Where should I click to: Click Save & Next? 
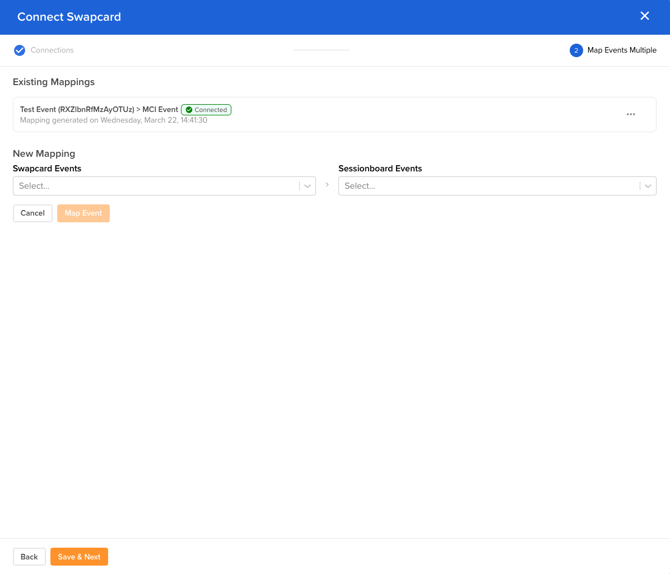[x=79, y=557]
